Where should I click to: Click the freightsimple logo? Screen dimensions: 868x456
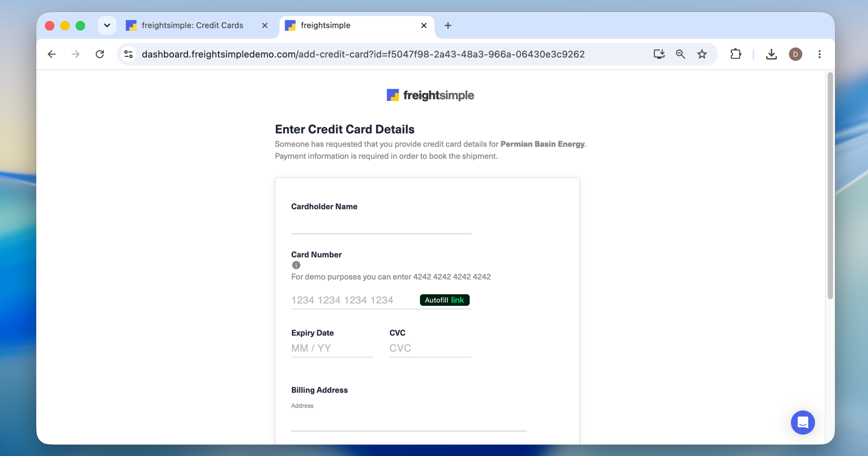point(430,95)
